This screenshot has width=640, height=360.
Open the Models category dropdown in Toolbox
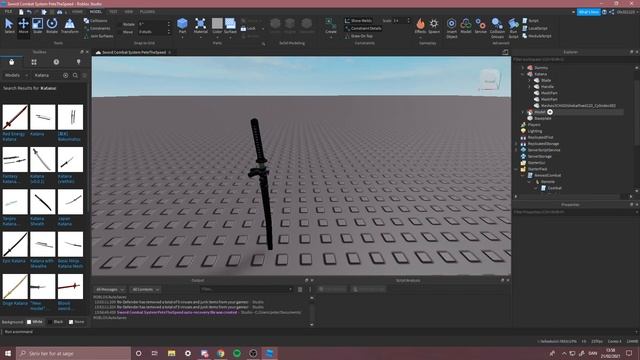pos(16,76)
